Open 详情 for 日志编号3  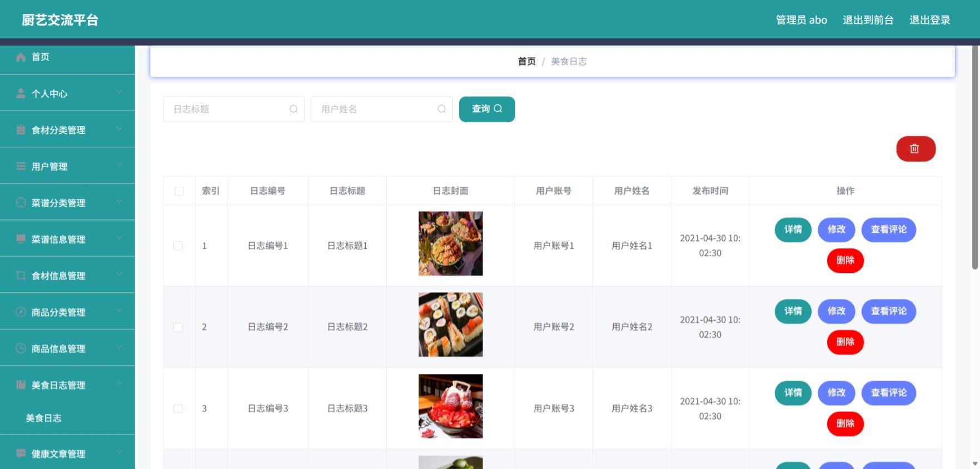pyautogui.click(x=793, y=393)
